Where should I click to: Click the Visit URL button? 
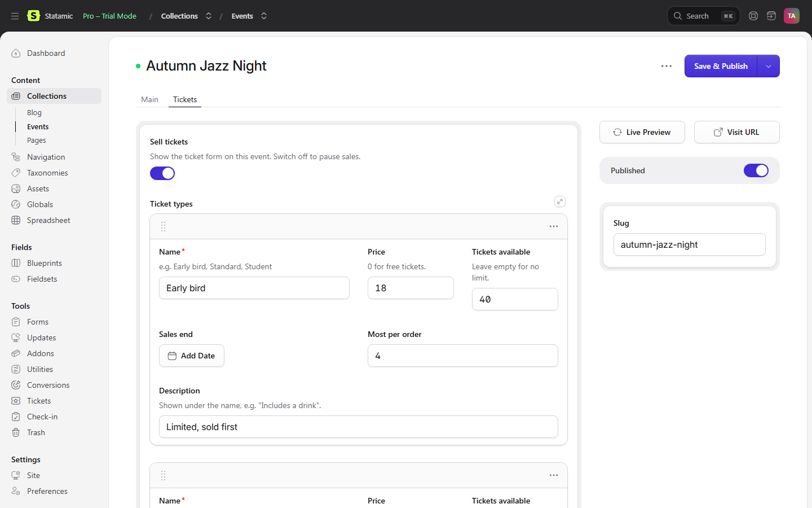(737, 132)
